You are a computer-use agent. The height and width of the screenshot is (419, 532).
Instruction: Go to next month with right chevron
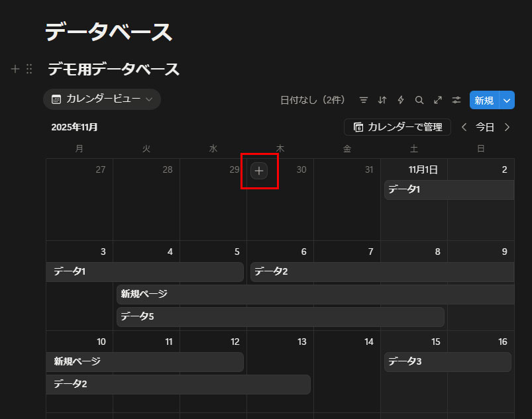(x=507, y=127)
